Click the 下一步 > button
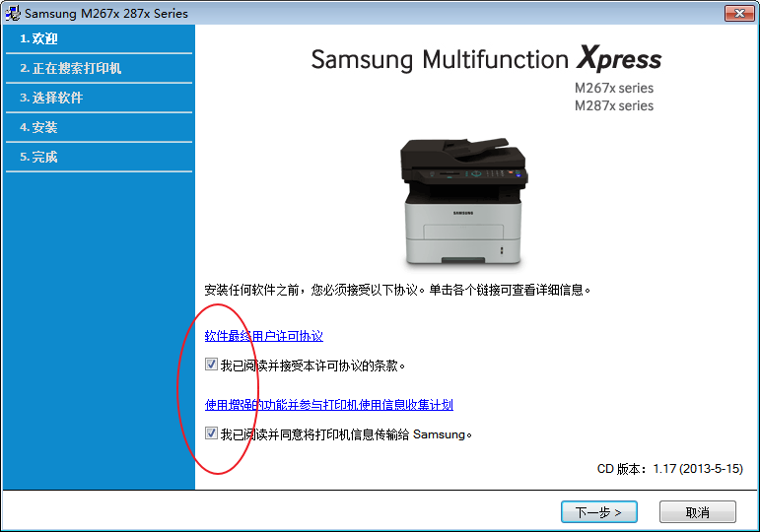 (x=598, y=512)
